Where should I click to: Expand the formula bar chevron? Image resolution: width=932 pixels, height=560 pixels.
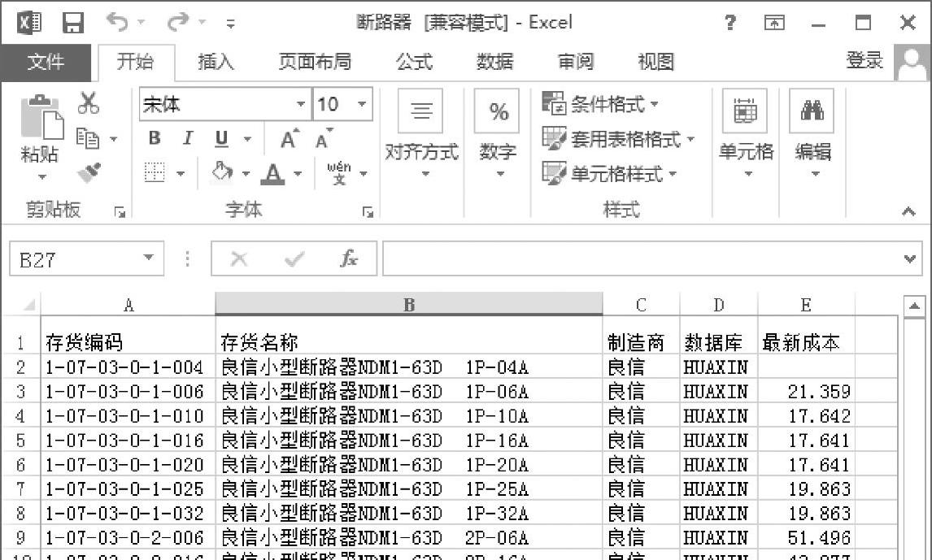pyautogui.click(x=909, y=259)
